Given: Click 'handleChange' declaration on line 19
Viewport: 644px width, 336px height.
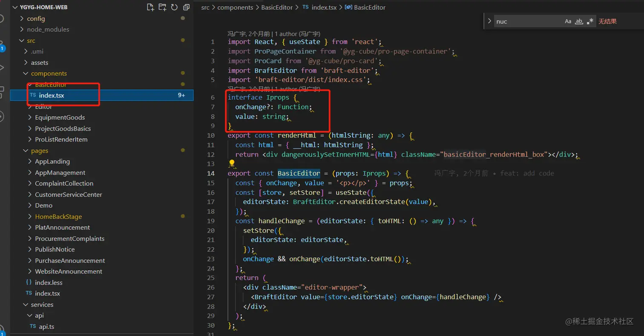Looking at the screenshot, I should pos(282,221).
